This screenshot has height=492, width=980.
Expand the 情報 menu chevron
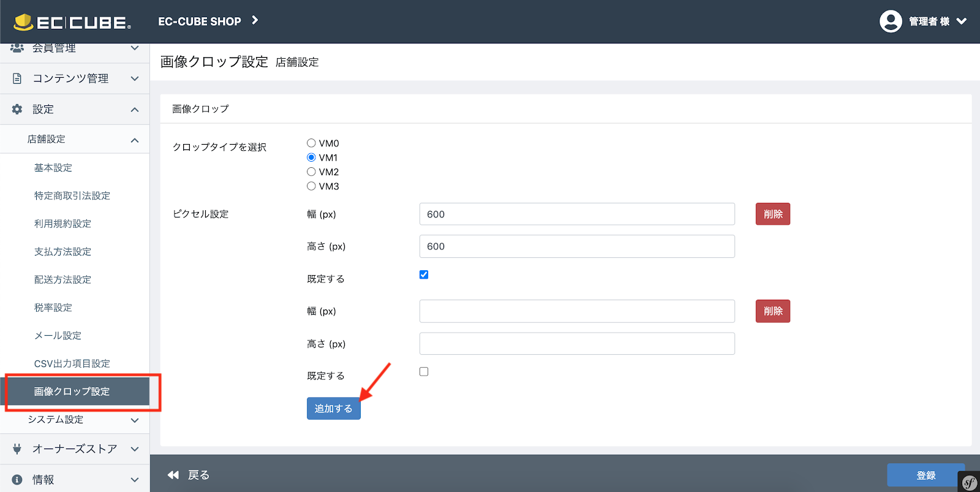click(135, 480)
